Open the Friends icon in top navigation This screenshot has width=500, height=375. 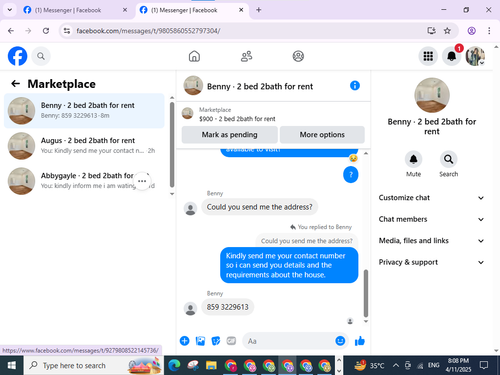pos(246,56)
